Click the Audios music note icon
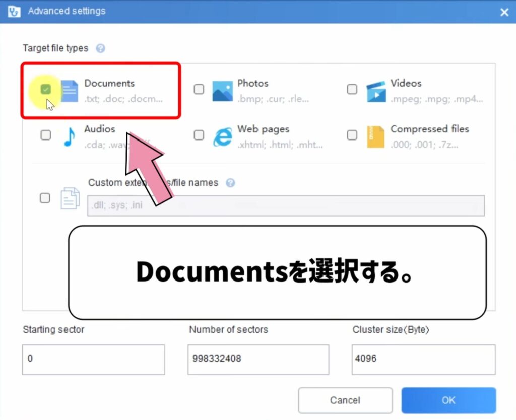Viewport: 516px width, 420px height. pyautogui.click(x=69, y=136)
